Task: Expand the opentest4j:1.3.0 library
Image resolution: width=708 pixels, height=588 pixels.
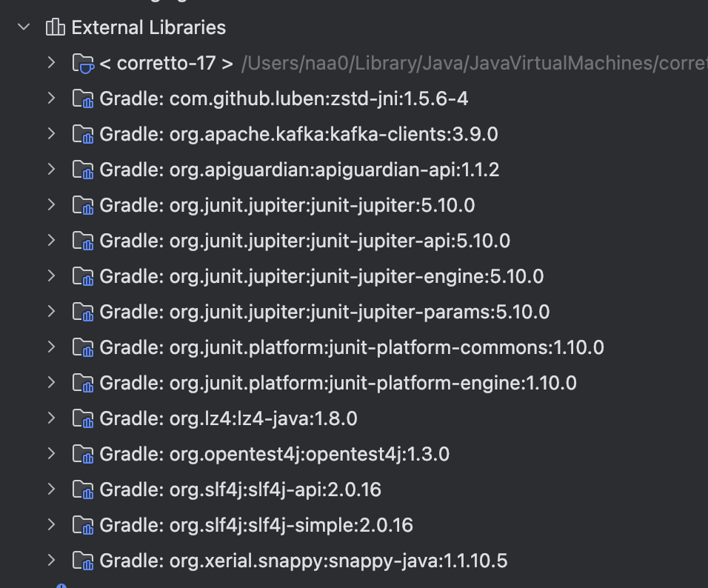Action: click(52, 453)
